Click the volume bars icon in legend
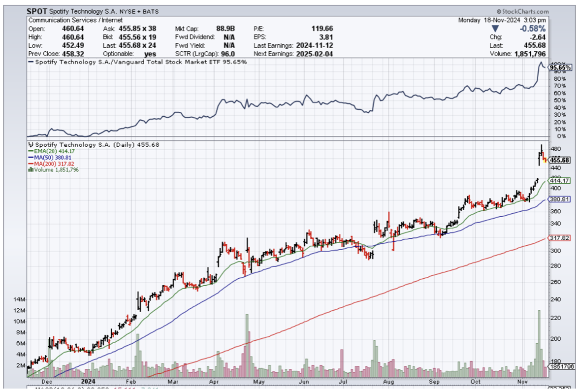579x392 pixels. coord(31,170)
